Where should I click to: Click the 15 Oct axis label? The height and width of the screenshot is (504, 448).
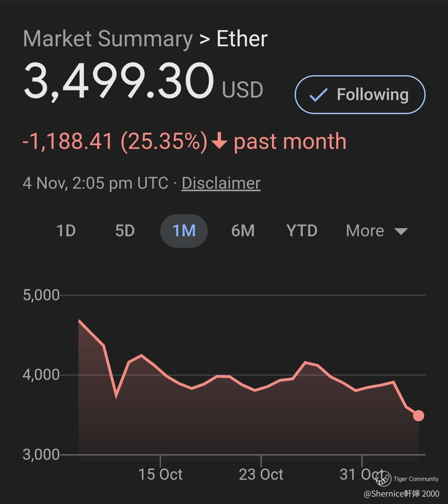click(x=160, y=474)
